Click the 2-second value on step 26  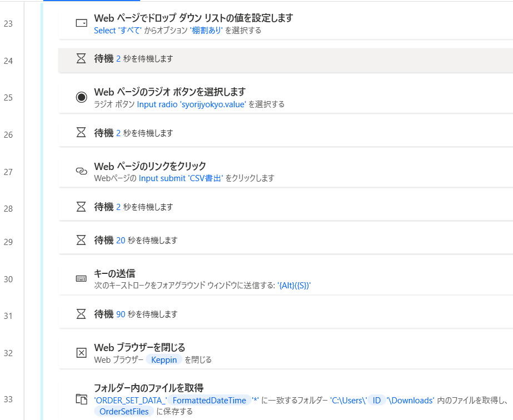click(118, 133)
